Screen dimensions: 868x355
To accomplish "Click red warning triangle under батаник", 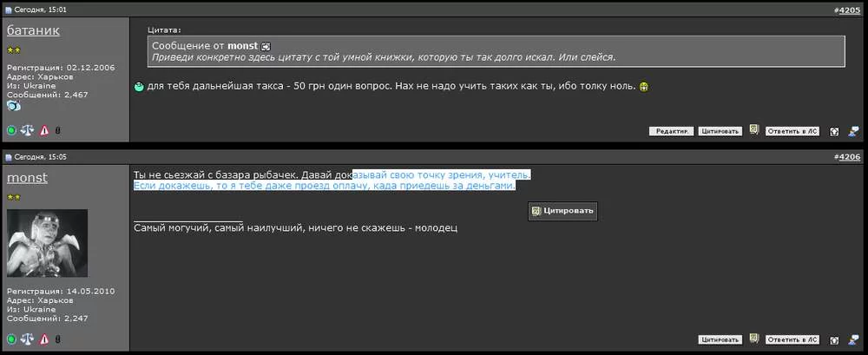I will pos(44,131).
